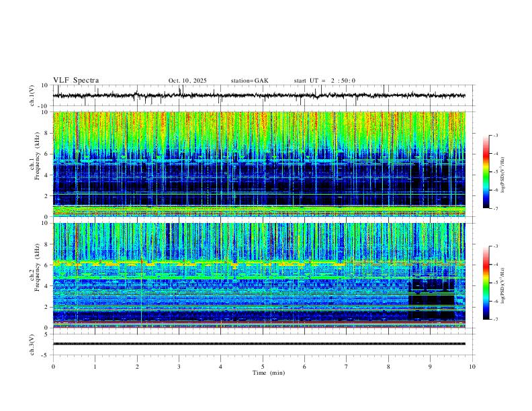
Task: Select the "start UT = 2 :50: 0" text
Action: tap(324, 81)
